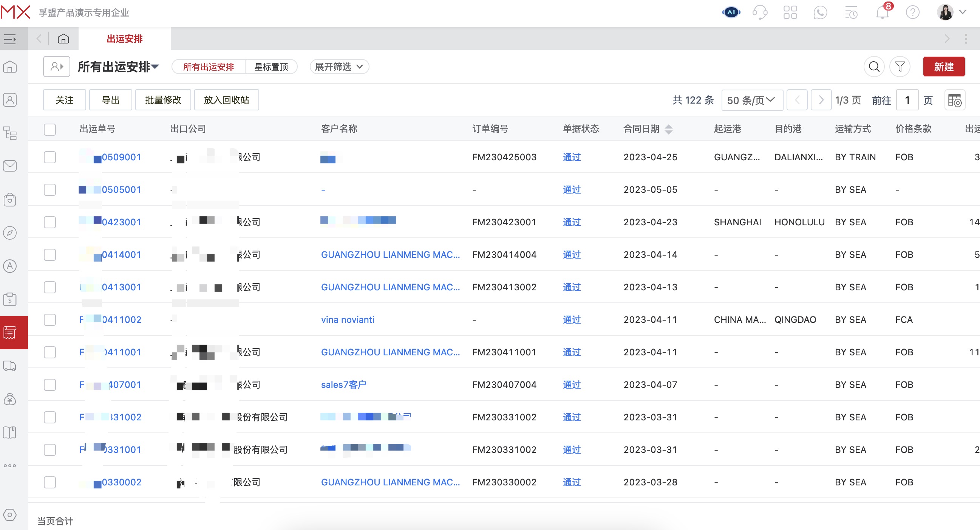Click the search magnifier icon
Viewport: 980px width, 530px height.
click(x=874, y=67)
